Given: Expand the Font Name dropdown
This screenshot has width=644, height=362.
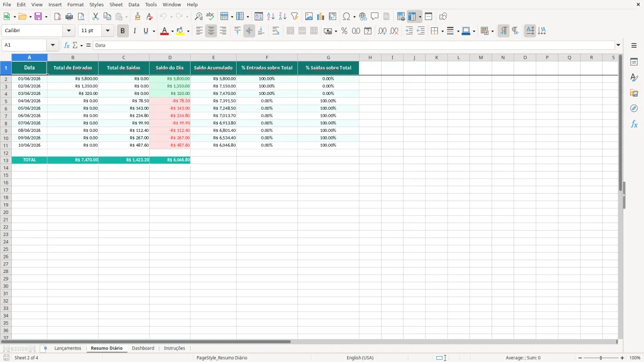Looking at the screenshot, I should [69, 31].
